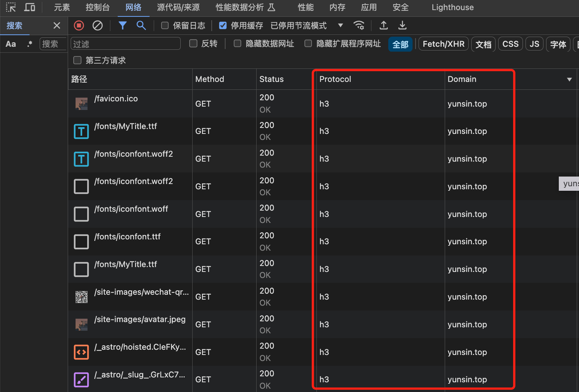
Task: Click the favicon.ico thumbnail icon
Action: (x=82, y=104)
